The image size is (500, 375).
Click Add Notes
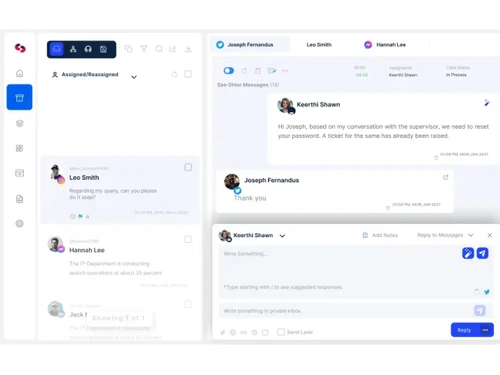click(x=380, y=235)
